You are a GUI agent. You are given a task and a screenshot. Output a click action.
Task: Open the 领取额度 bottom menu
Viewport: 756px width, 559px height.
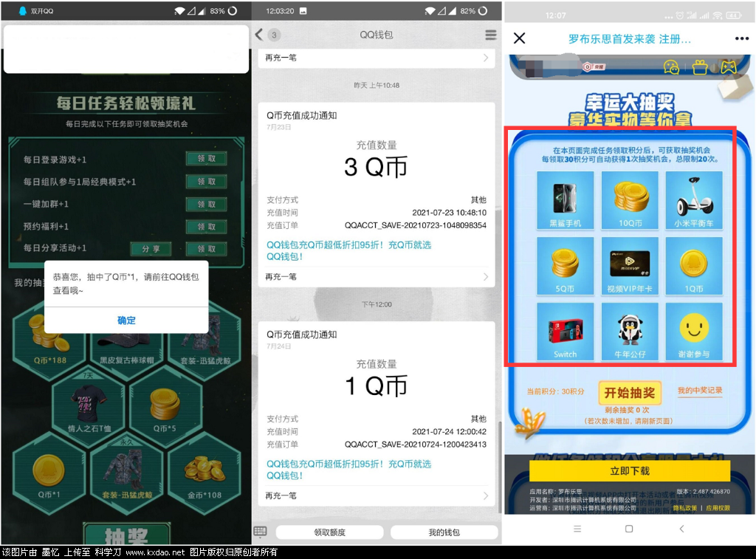tap(329, 532)
